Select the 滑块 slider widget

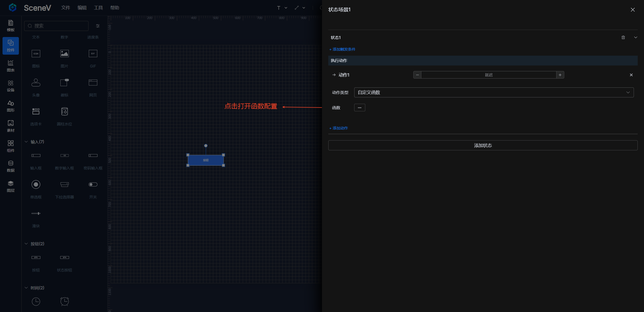[36, 214]
